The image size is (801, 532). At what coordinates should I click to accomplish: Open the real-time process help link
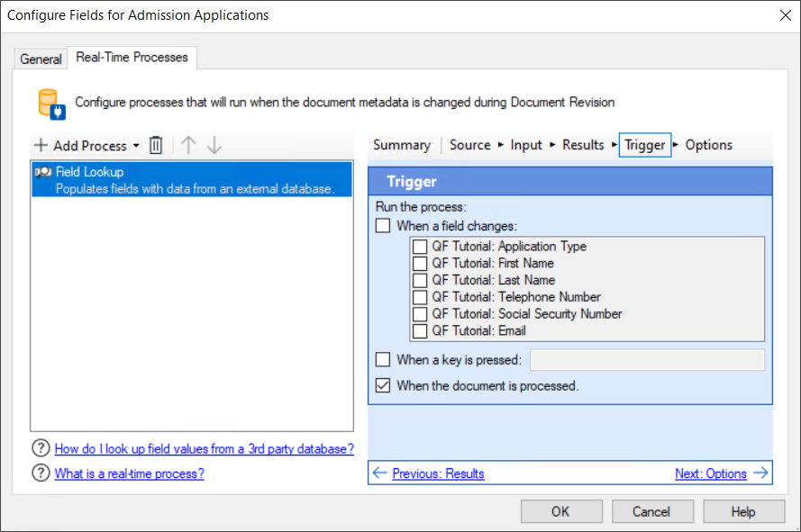click(130, 471)
